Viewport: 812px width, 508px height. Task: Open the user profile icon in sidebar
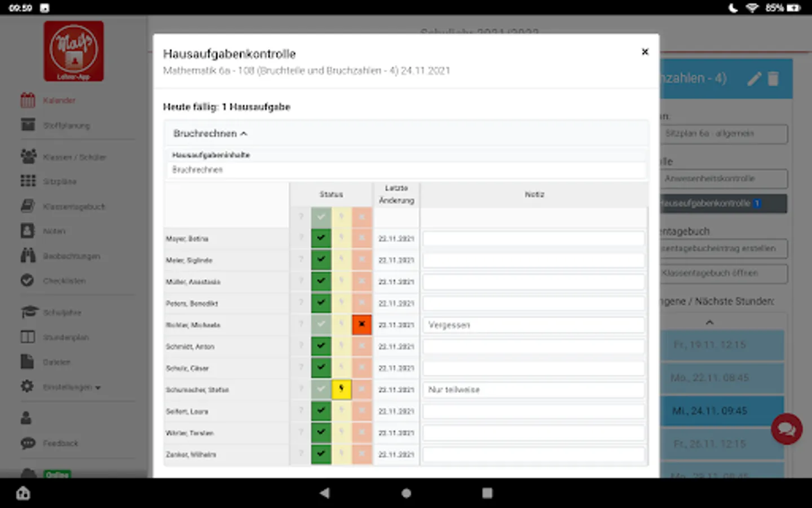click(x=26, y=418)
